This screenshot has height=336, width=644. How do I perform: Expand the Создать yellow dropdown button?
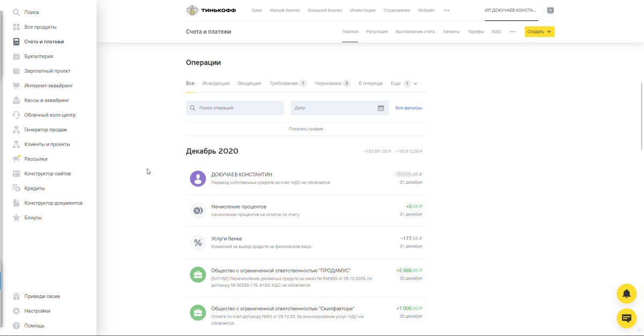(539, 32)
